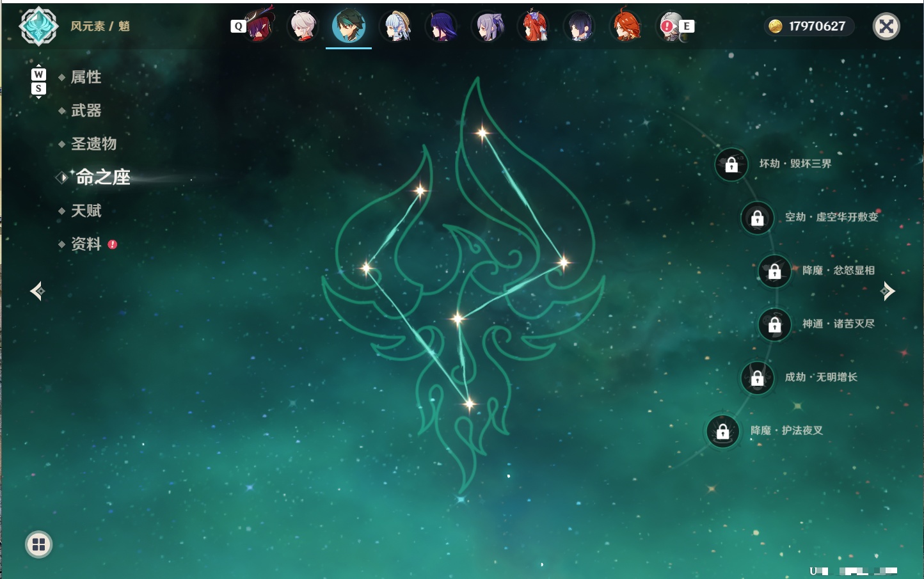924x579 pixels.
Task: Switch to the 属性 attributes tab
Action: (86, 77)
